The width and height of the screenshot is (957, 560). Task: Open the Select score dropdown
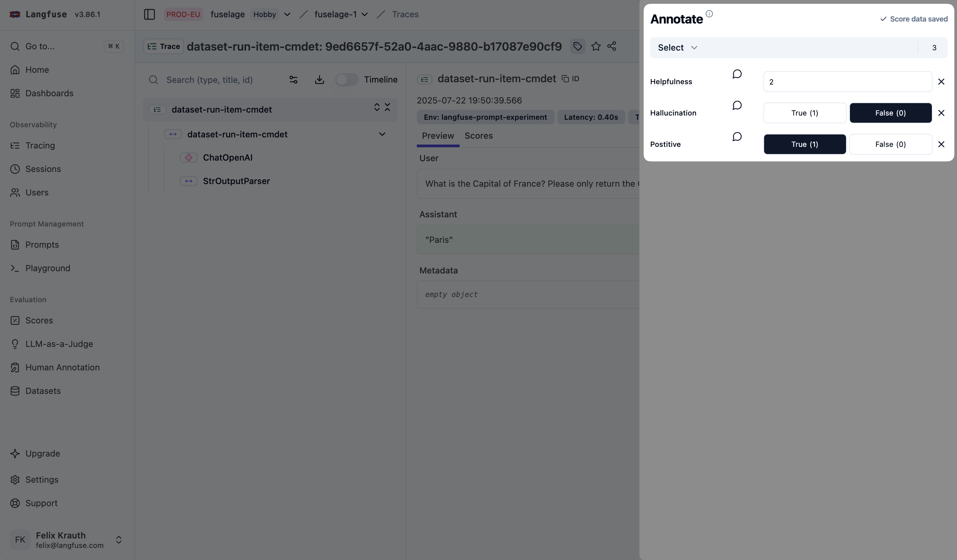678,48
